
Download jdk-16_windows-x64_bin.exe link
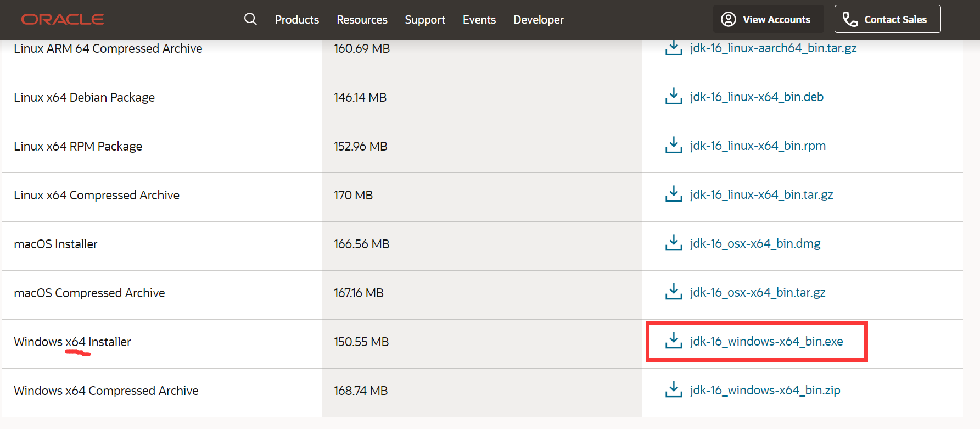766,341
